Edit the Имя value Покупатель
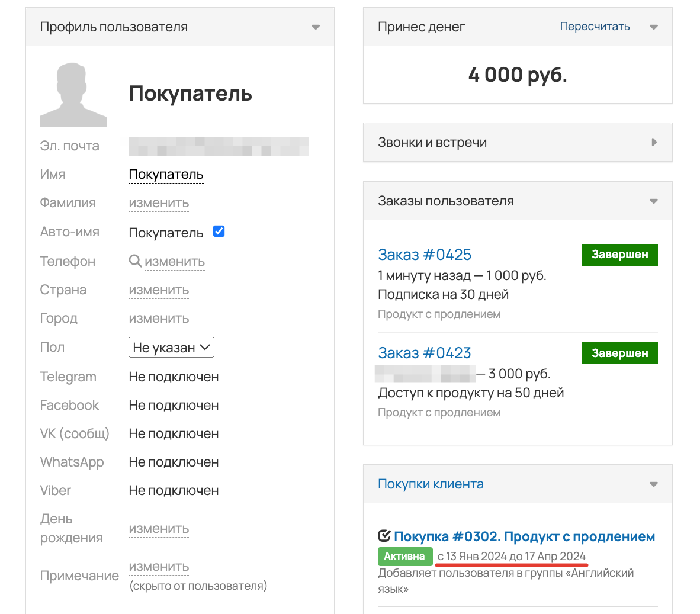Image resolution: width=700 pixels, height=614 pixels. click(166, 174)
